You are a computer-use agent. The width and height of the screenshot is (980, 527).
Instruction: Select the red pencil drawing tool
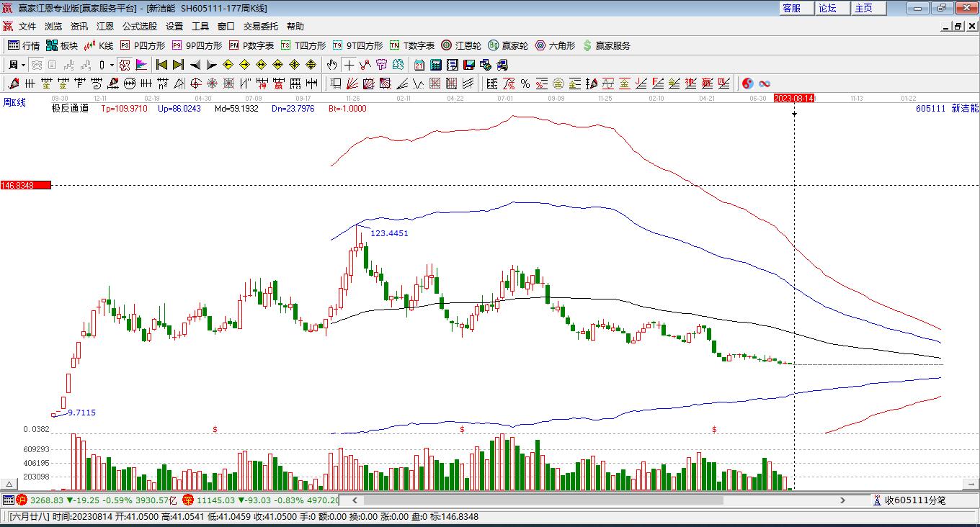pyautogui.click(x=14, y=84)
